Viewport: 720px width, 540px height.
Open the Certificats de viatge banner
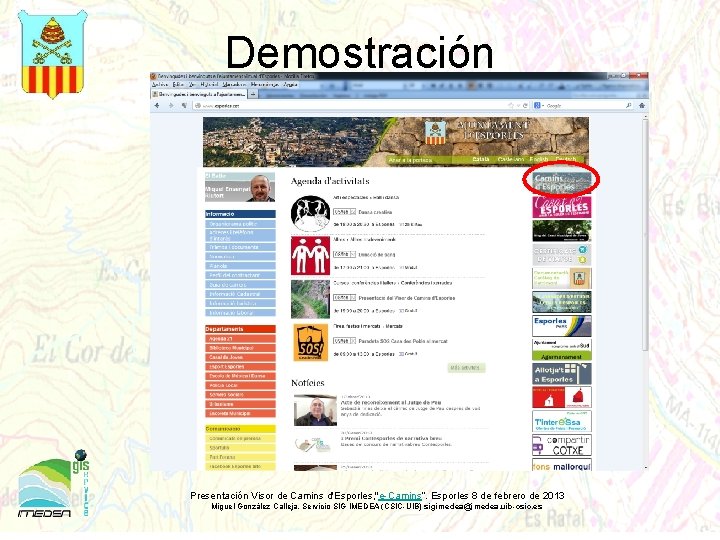click(562, 255)
